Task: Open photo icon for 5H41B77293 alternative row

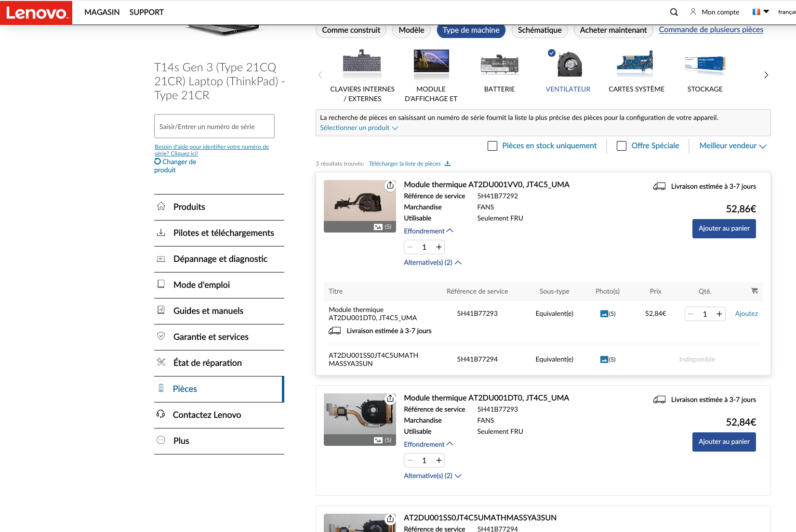Action: 604,314
